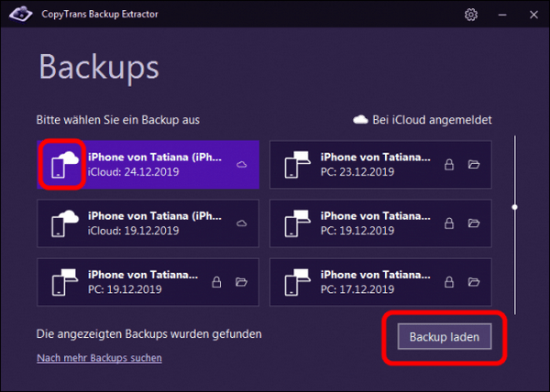
Task: Click the 'Bei iCloud angemeldet' status text
Action: (432, 120)
